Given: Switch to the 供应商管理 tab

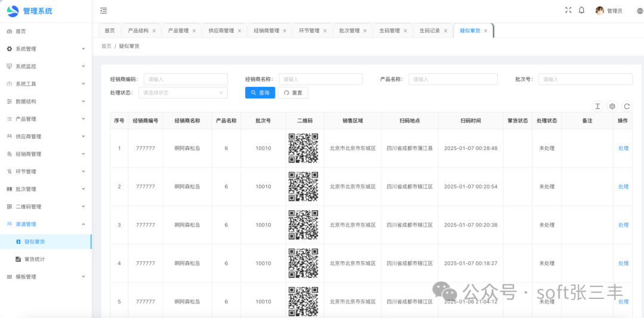Looking at the screenshot, I should (221, 31).
